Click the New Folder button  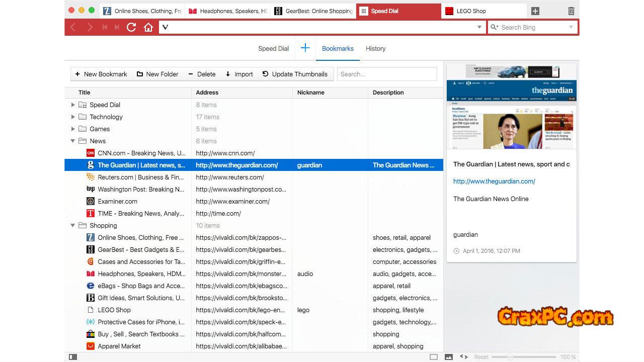pos(157,74)
